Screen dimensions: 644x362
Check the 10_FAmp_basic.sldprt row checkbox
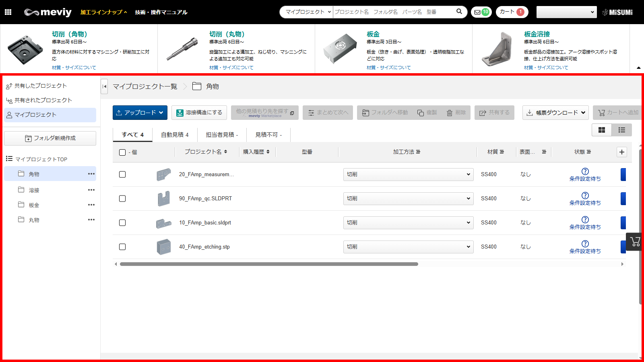pos(122,223)
